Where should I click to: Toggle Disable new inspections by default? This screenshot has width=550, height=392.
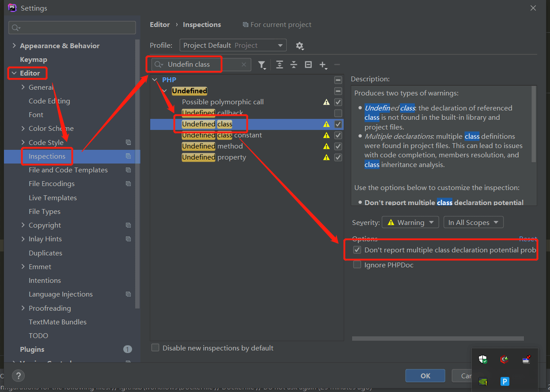pyautogui.click(x=156, y=348)
